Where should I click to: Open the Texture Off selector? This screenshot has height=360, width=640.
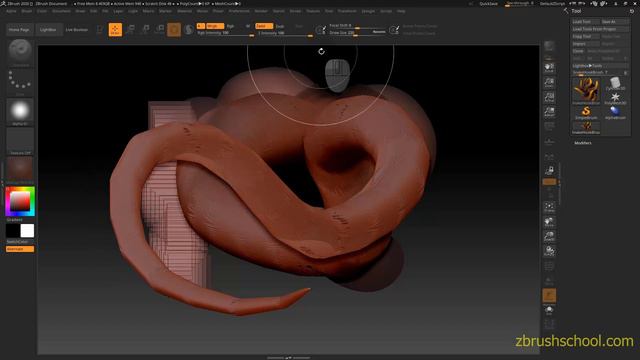20,141
